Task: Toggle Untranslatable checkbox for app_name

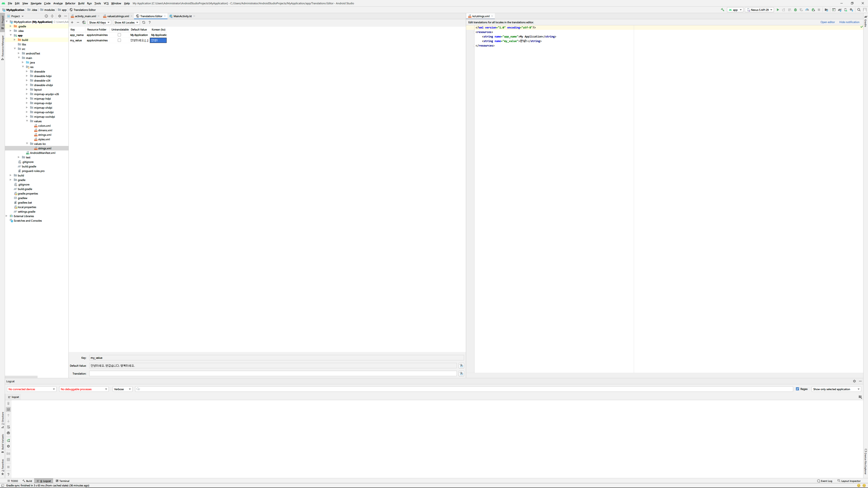Action: (119, 35)
